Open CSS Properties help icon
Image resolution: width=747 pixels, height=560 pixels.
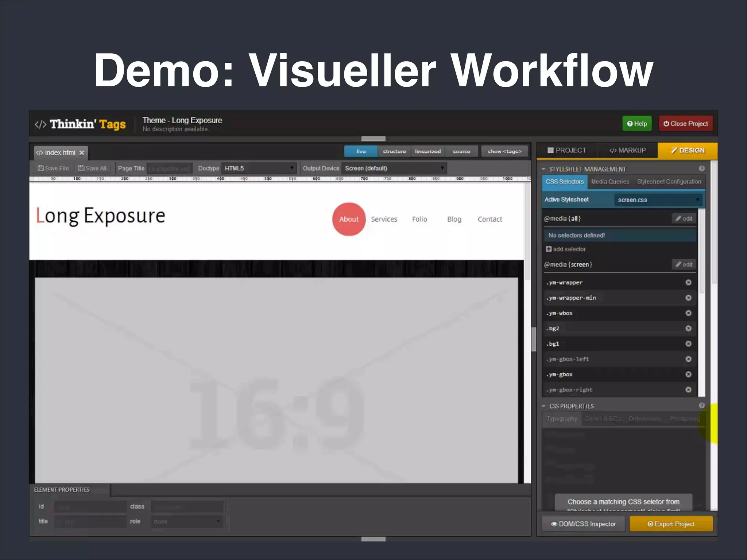(x=702, y=405)
